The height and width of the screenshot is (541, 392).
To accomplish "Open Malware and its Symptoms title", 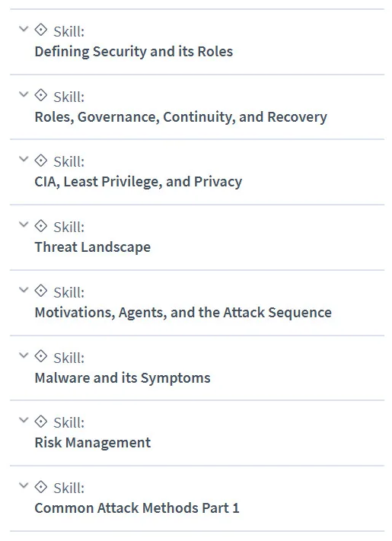I will click(x=123, y=378).
